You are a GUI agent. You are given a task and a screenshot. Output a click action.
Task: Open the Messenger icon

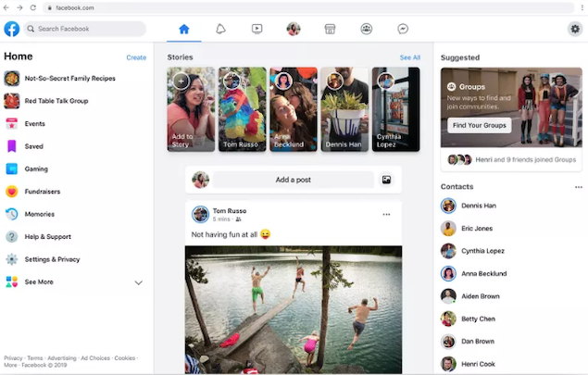[x=403, y=29]
